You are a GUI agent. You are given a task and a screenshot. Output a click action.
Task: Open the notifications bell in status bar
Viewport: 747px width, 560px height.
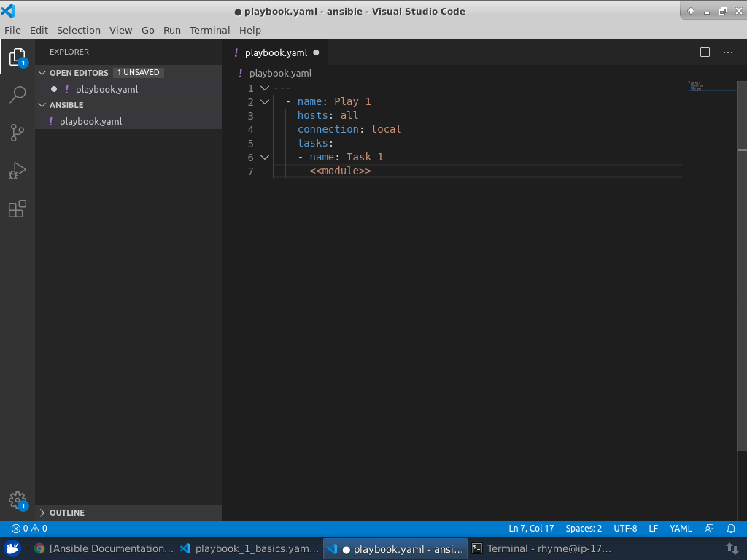click(731, 529)
